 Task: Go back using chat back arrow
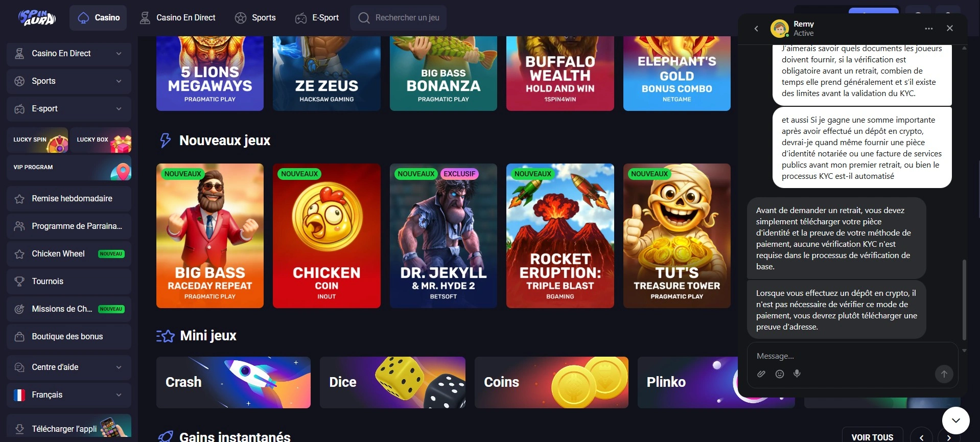(x=756, y=29)
